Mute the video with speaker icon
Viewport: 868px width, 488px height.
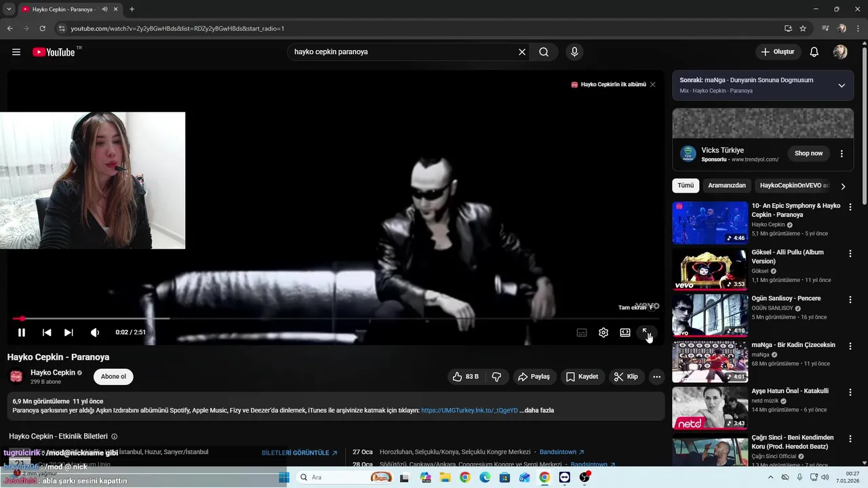coord(95,332)
